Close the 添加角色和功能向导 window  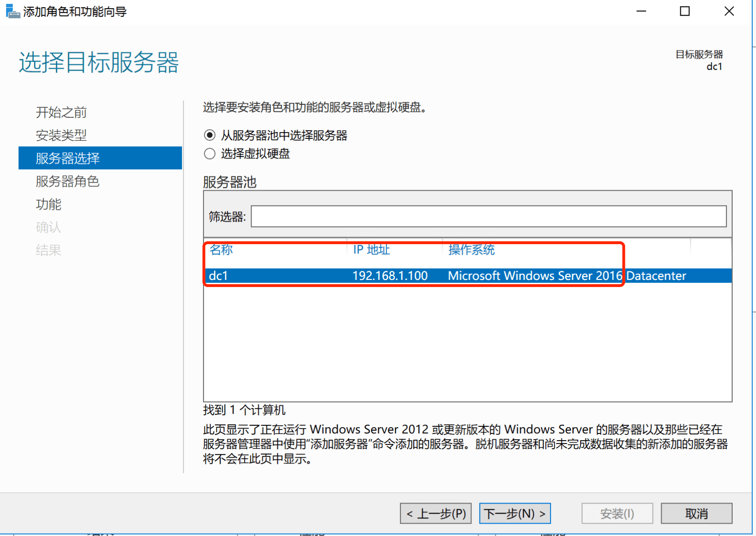tap(729, 11)
